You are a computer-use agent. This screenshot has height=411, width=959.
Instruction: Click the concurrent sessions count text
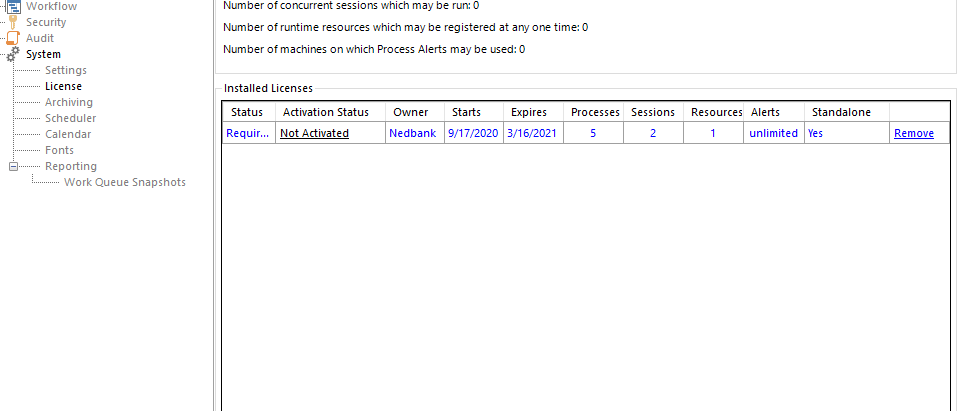(351, 6)
